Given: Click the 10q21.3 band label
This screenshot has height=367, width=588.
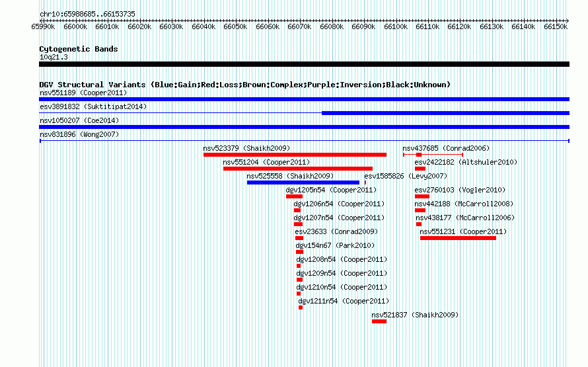Looking at the screenshot, I should click(x=54, y=57).
